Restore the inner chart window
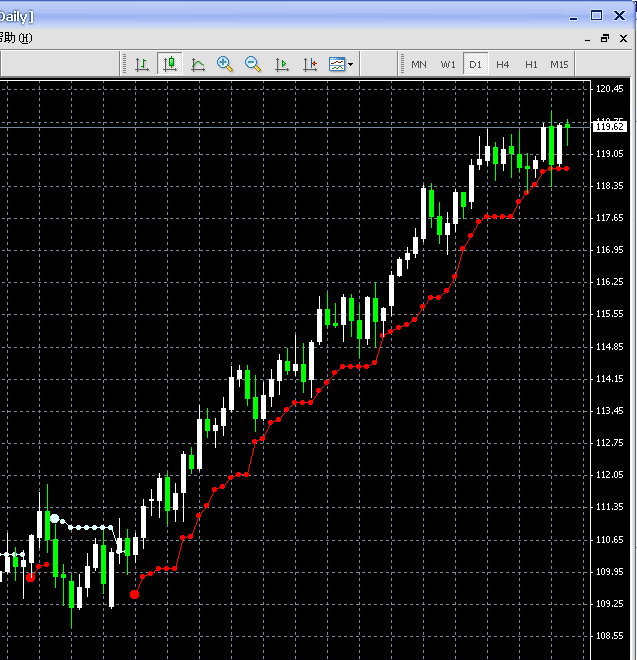 (605, 38)
